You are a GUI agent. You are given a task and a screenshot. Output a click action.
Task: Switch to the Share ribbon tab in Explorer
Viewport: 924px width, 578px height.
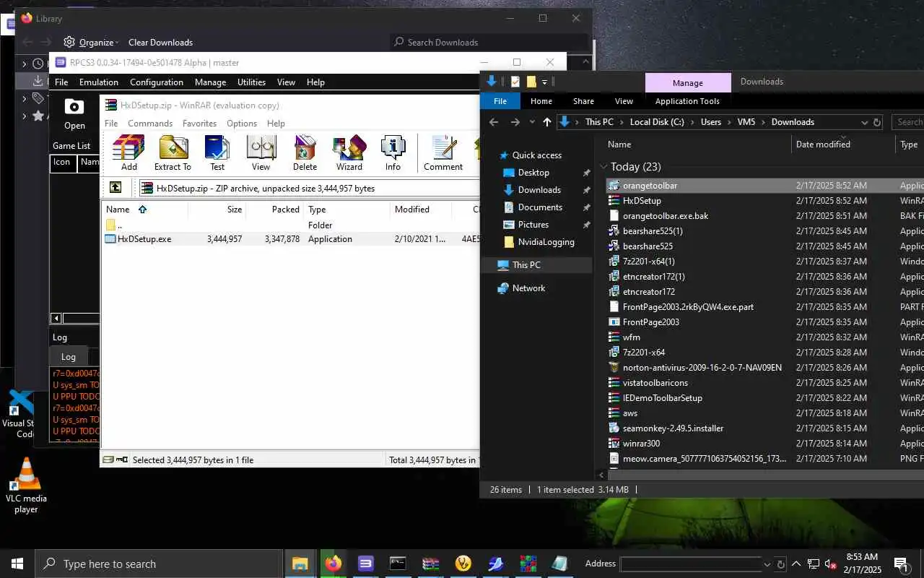pos(583,101)
